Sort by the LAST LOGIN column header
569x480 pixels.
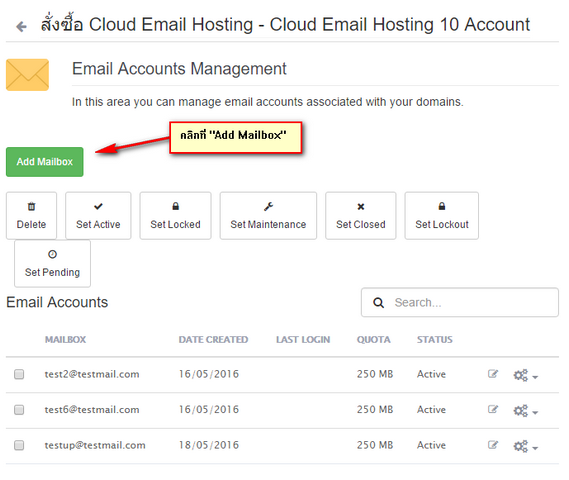point(303,340)
